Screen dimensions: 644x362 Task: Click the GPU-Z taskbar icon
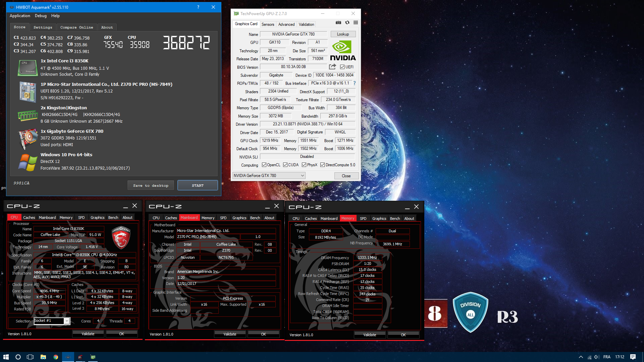click(93, 357)
